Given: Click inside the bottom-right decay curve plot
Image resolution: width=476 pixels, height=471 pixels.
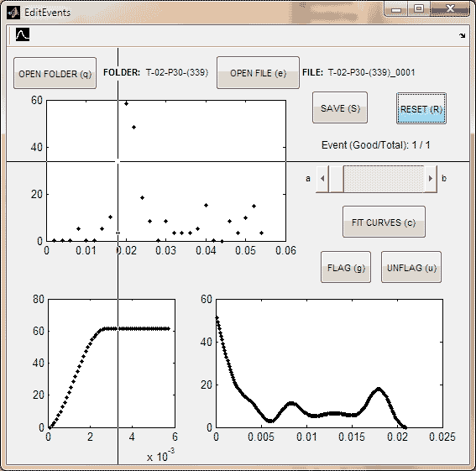Looking at the screenshot, I should (329, 364).
